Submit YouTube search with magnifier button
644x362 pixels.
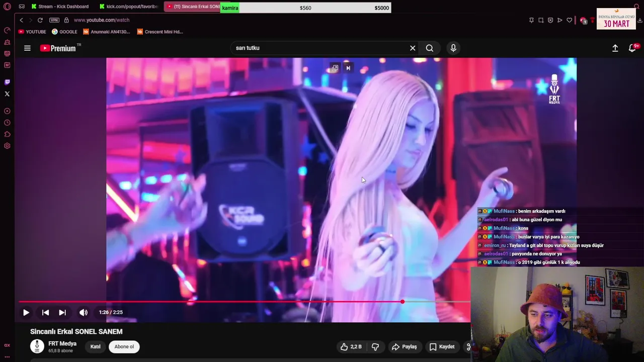tap(430, 48)
